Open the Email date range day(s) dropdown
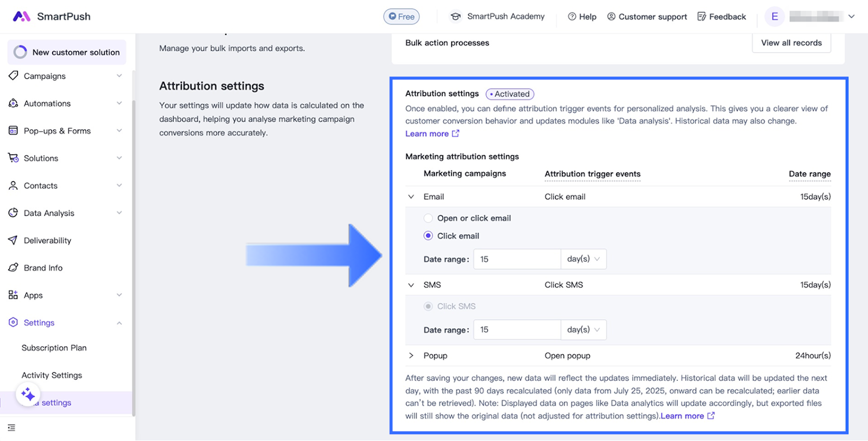The width and height of the screenshot is (868, 441). coord(583,259)
